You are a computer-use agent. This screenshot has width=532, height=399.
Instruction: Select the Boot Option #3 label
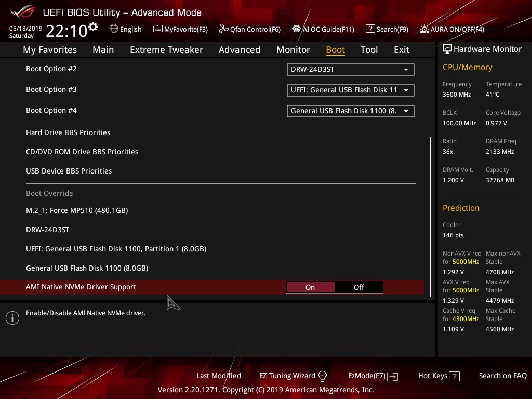[51, 89]
